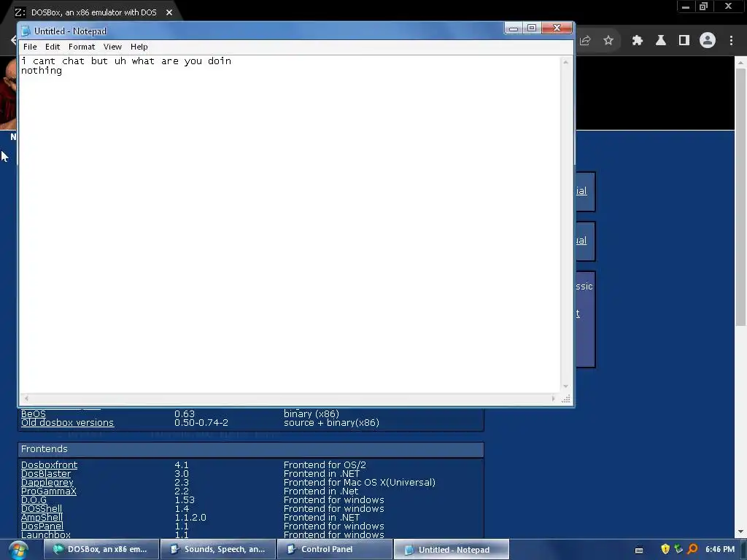Click the browser page vertical scrollbar thumb
The height and width of the screenshot is (560, 747).
740,197
